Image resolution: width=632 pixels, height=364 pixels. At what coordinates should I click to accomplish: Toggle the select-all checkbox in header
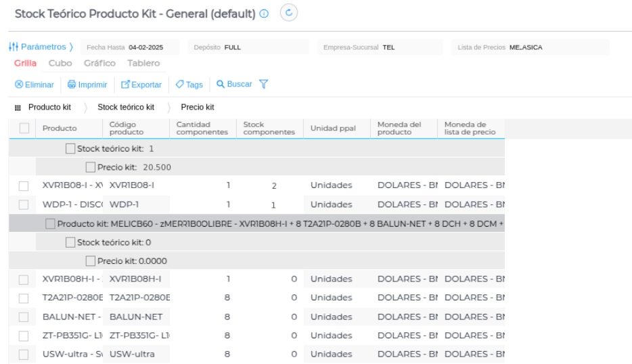[x=24, y=128]
